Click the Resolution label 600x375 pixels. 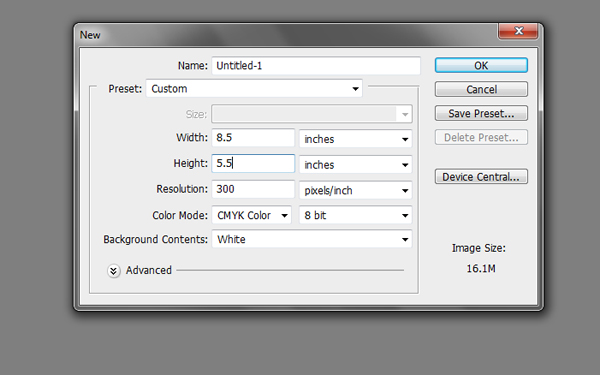tap(182, 189)
